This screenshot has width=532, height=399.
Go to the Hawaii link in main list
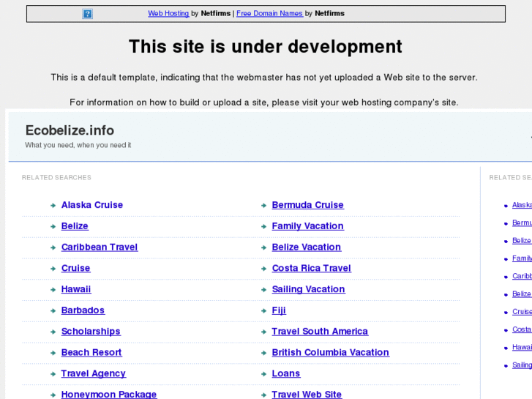pos(76,289)
